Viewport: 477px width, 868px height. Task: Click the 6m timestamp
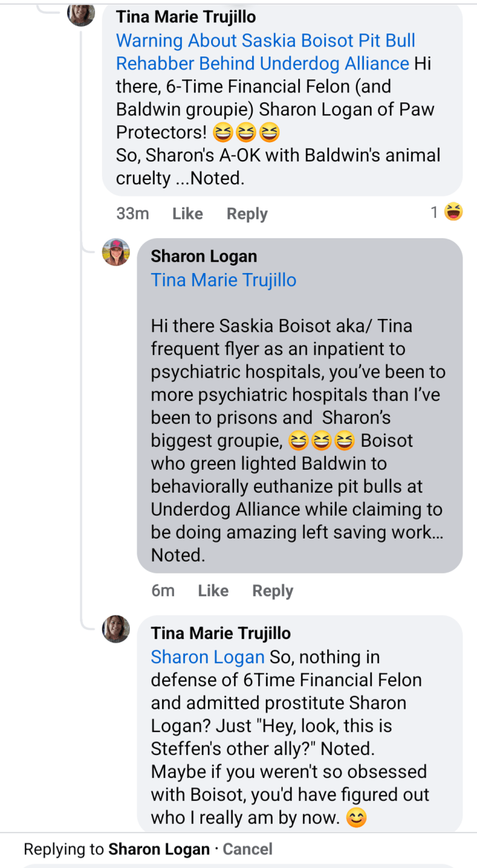[x=163, y=591]
